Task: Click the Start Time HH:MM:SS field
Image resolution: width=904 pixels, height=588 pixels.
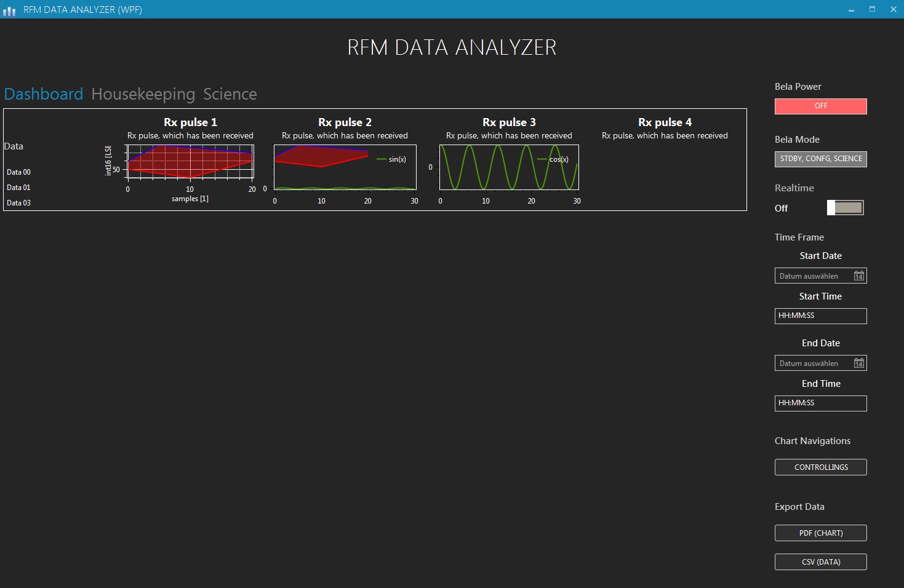Action: click(x=820, y=316)
